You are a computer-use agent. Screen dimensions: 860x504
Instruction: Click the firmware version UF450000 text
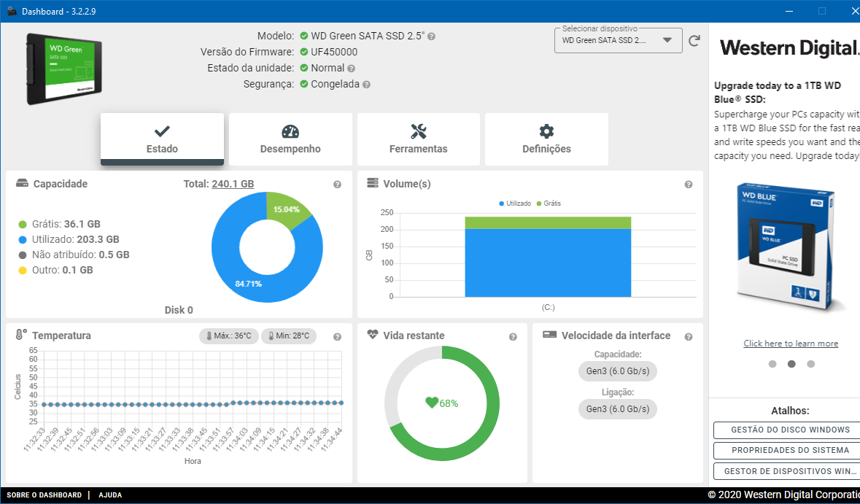(x=334, y=52)
